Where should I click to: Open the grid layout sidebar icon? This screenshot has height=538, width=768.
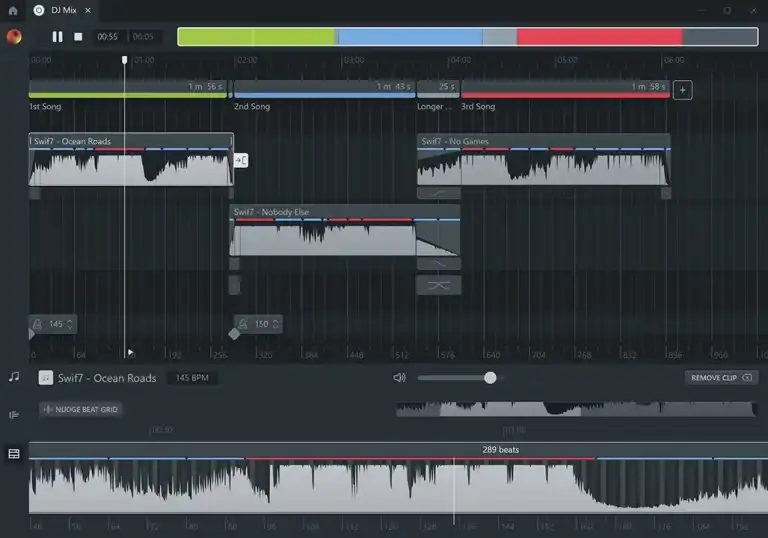pyautogui.click(x=14, y=454)
